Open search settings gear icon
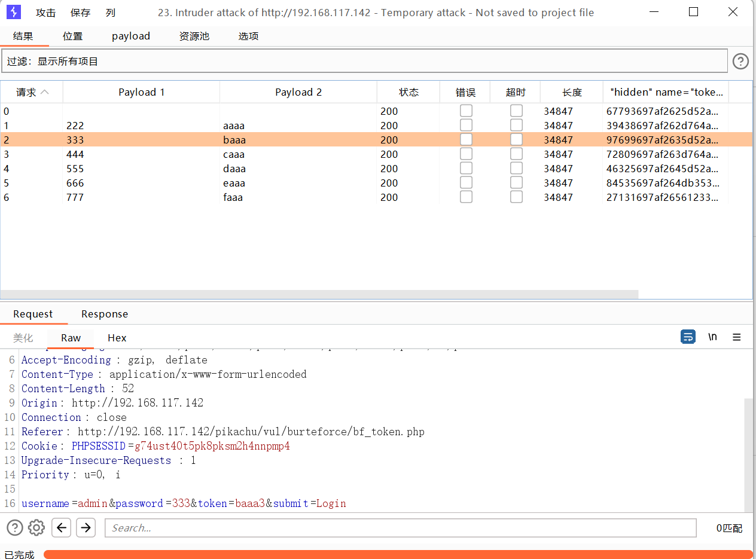Image resolution: width=756 pixels, height=559 pixels. 36,527
